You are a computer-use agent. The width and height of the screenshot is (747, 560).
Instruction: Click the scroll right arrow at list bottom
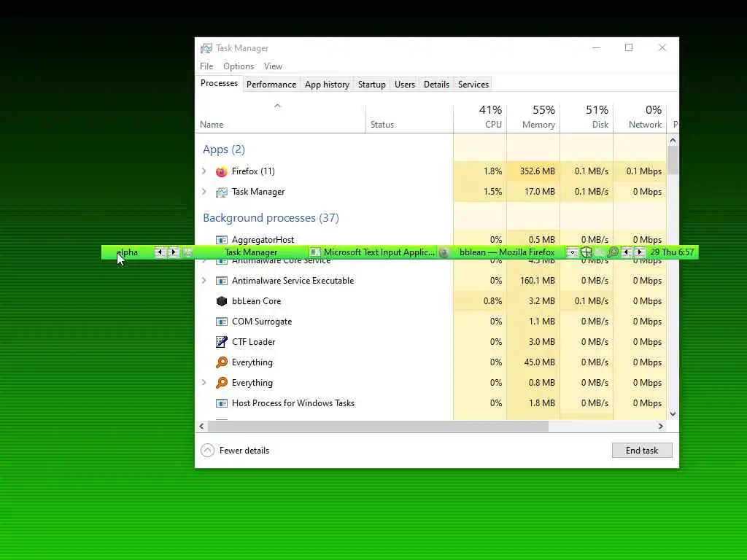click(661, 426)
